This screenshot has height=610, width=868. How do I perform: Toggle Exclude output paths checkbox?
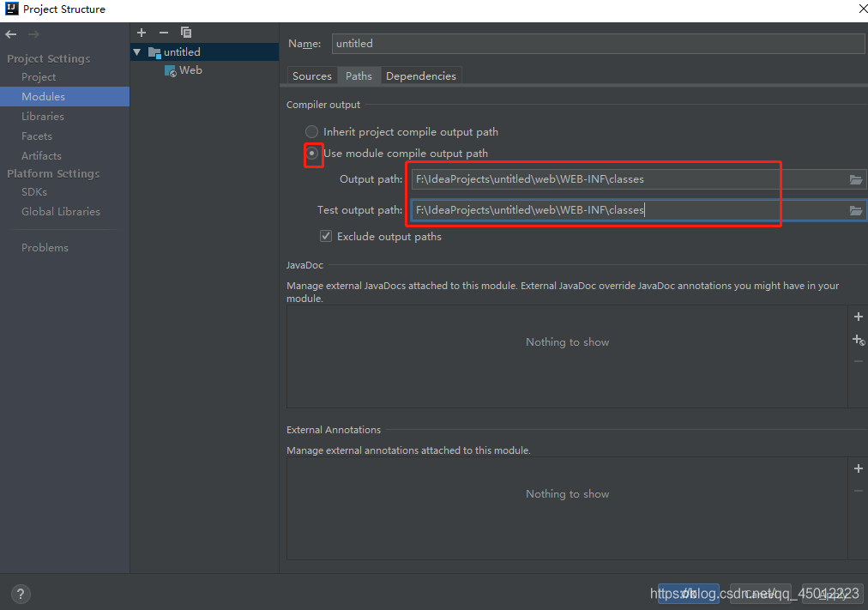click(326, 236)
